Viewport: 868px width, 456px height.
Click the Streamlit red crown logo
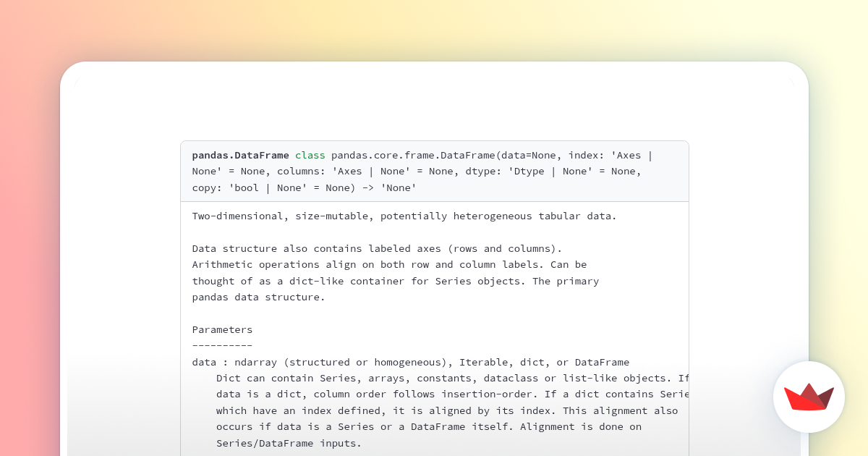[809, 397]
